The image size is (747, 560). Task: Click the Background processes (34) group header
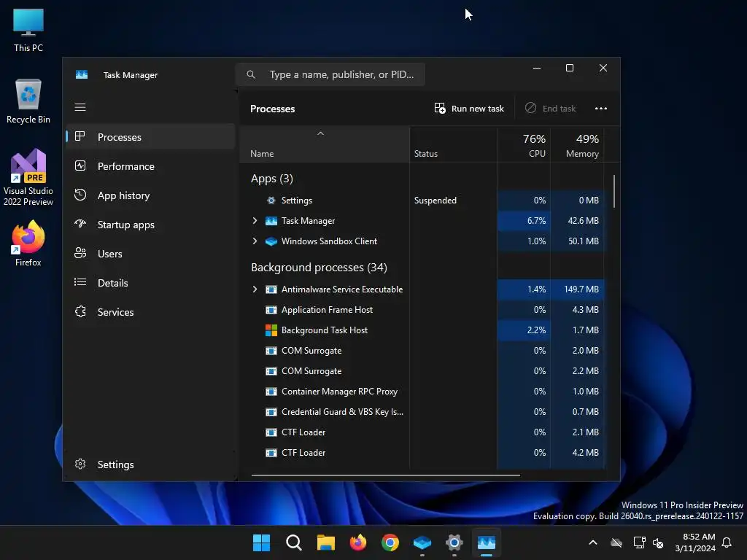coord(319,267)
